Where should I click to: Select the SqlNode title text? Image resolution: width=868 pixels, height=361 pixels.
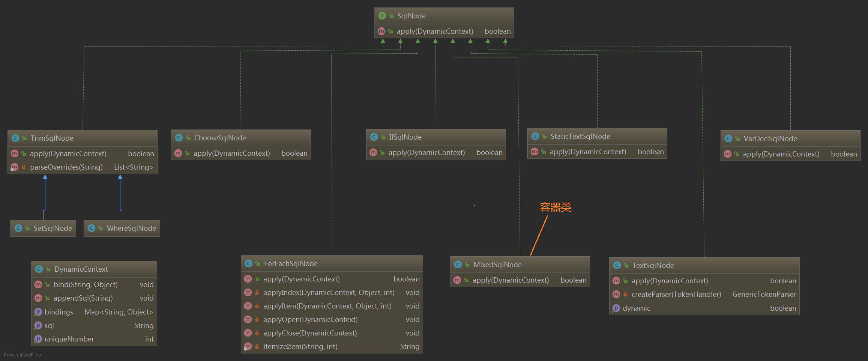tap(411, 16)
